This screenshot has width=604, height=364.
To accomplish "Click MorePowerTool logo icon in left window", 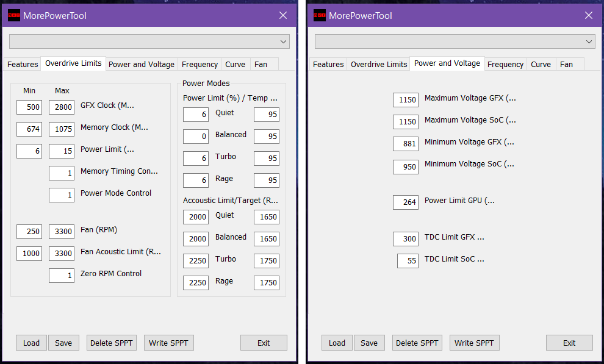I will tap(13, 16).
